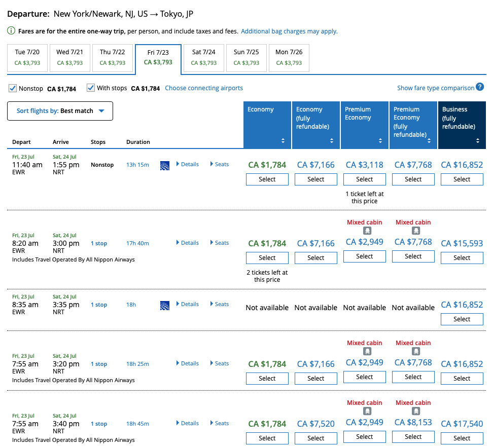This screenshot has width=493, height=448.
Task: Switch to the Sat 7/24 date tab
Action: pos(203,57)
